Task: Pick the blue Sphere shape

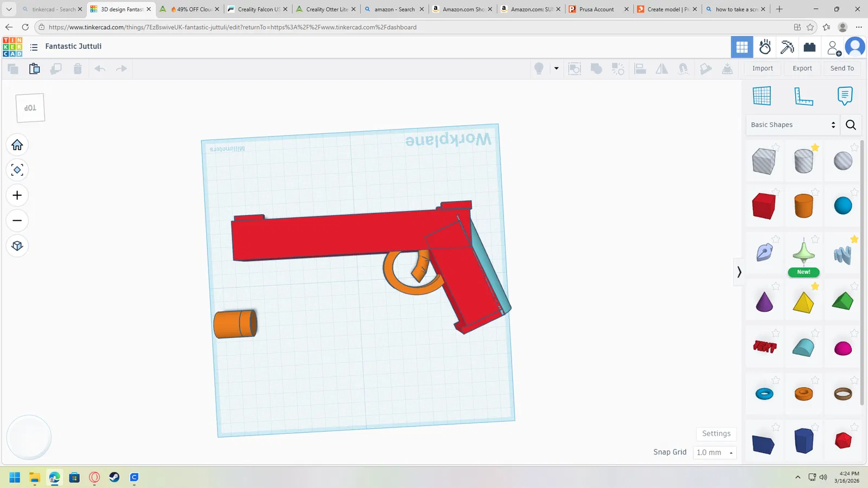Action: 843,206
